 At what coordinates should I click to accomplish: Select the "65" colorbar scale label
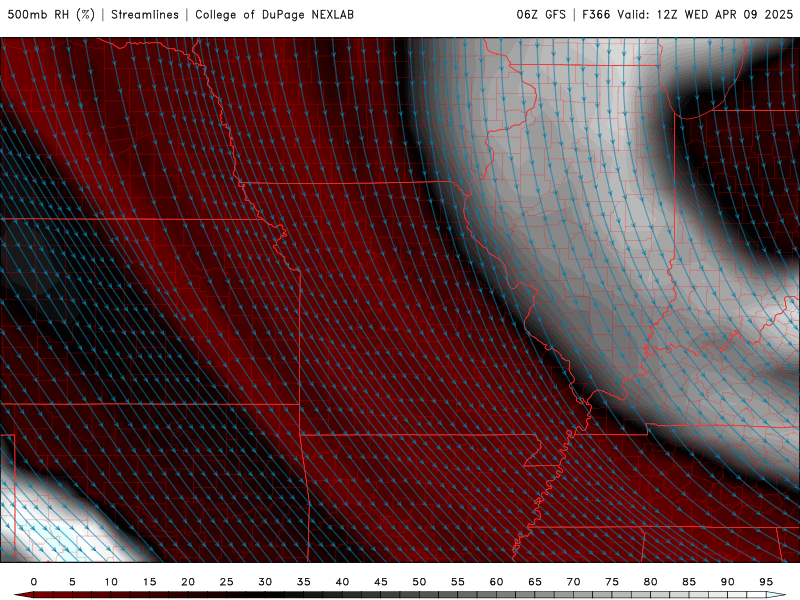pyautogui.click(x=535, y=582)
